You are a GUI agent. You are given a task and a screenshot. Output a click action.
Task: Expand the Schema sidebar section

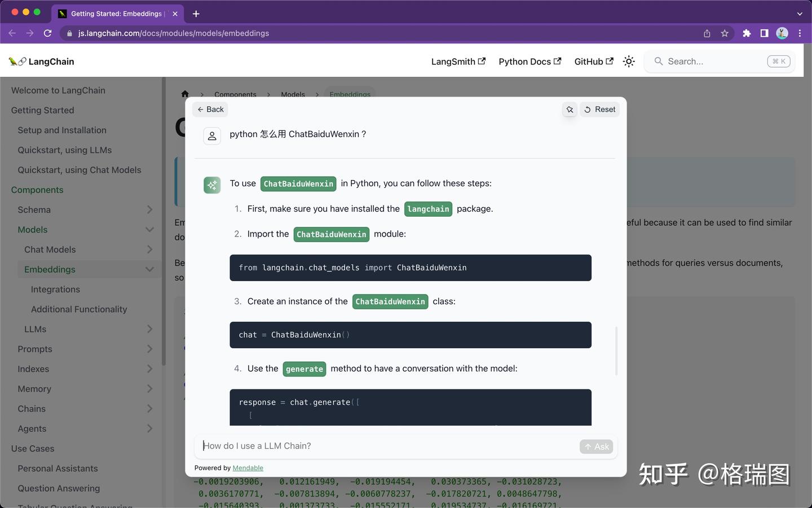coord(149,209)
